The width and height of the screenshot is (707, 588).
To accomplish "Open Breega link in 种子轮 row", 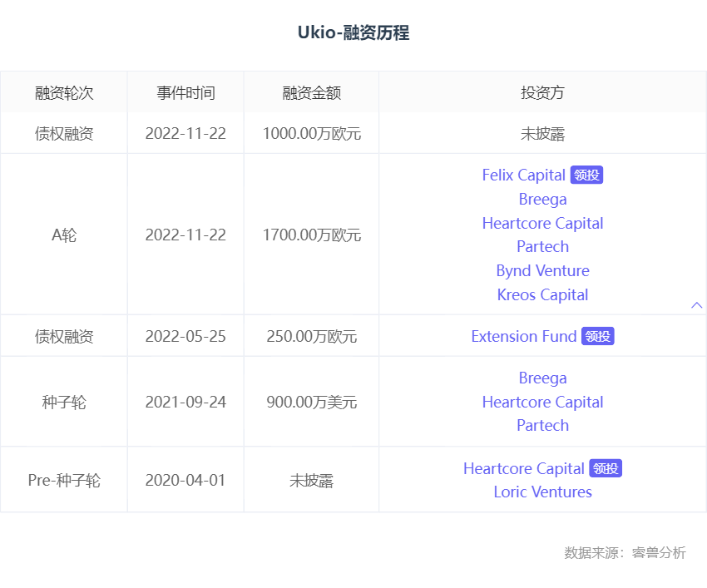I will pos(542,378).
